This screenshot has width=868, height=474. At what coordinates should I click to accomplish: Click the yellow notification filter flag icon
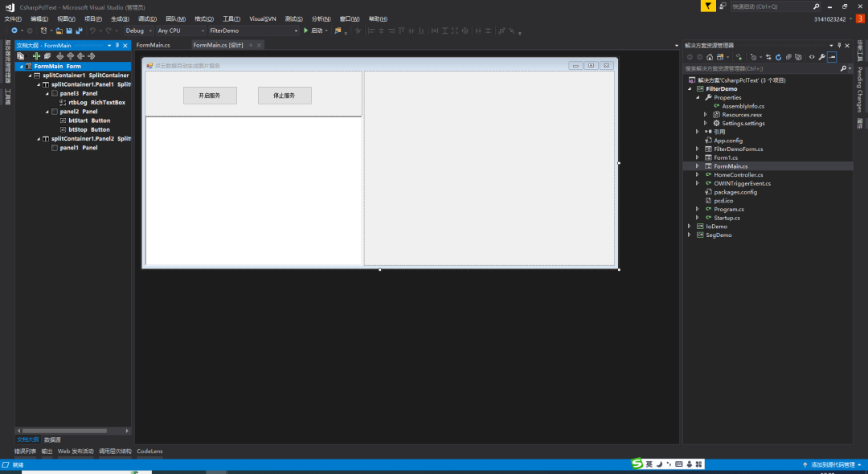pyautogui.click(x=706, y=6)
